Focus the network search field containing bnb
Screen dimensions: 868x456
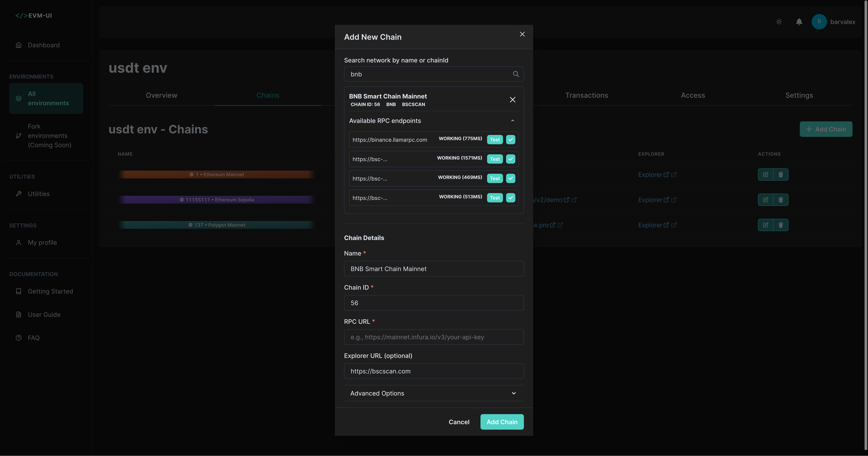pos(434,74)
